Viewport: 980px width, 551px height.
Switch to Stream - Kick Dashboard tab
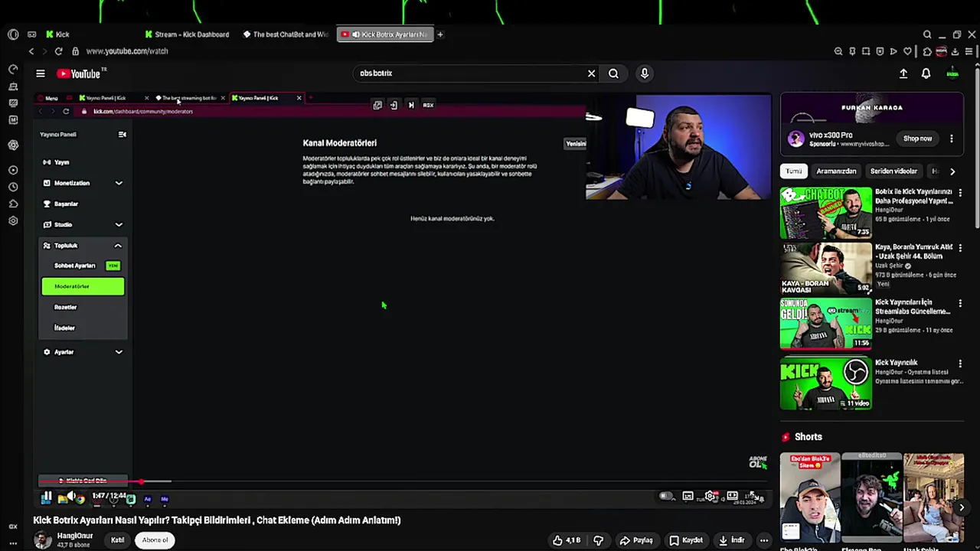point(188,34)
